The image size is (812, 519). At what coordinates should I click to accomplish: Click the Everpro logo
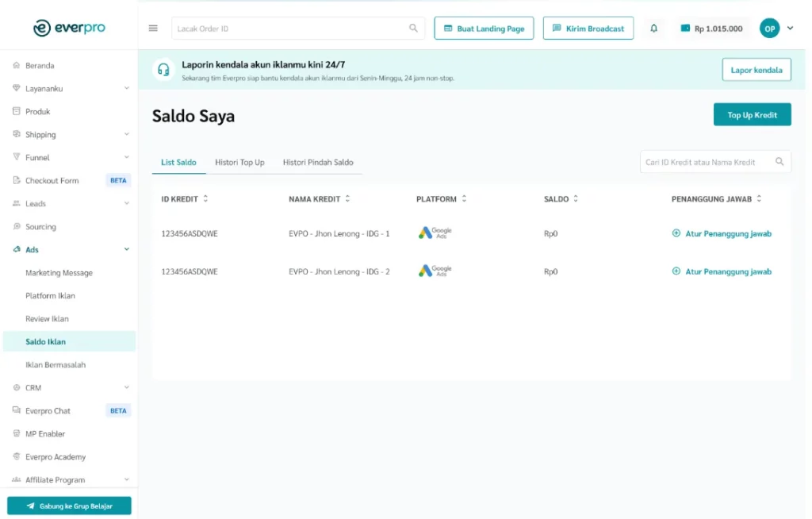point(69,28)
